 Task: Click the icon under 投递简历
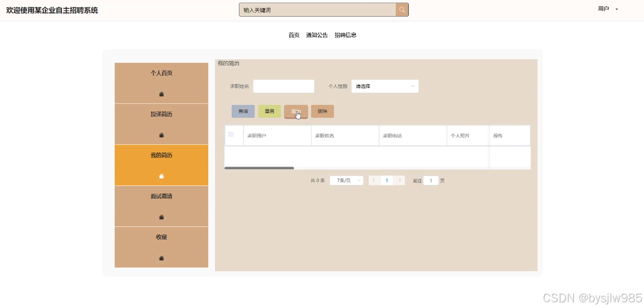[x=162, y=135]
